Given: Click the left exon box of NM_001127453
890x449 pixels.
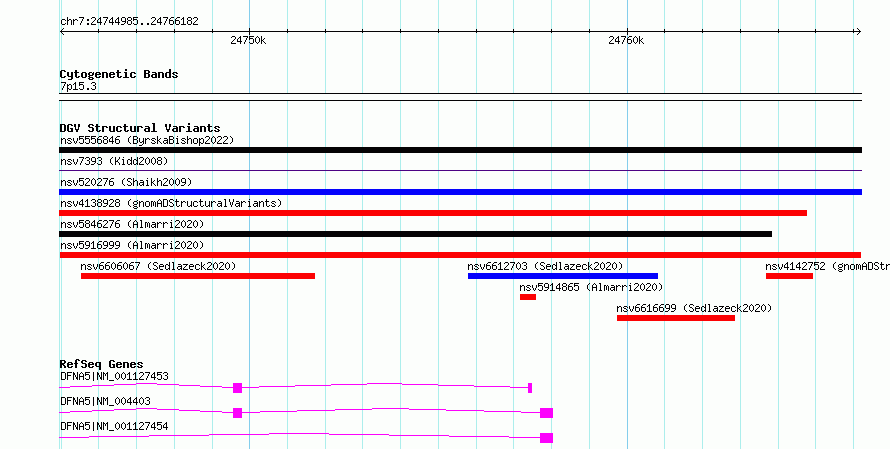Looking at the screenshot, I should click(238, 388).
